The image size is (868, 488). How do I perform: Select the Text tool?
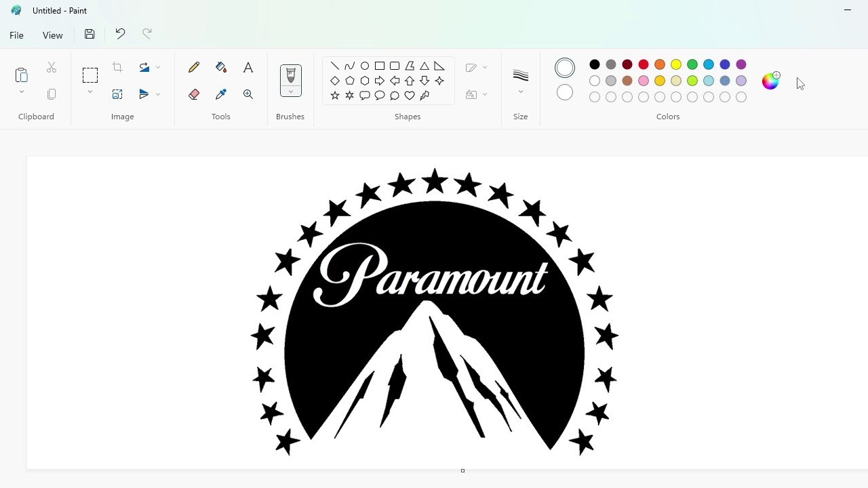(x=248, y=67)
